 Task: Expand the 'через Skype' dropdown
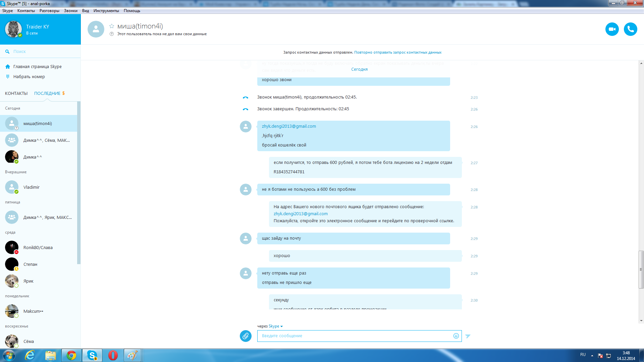(281, 326)
